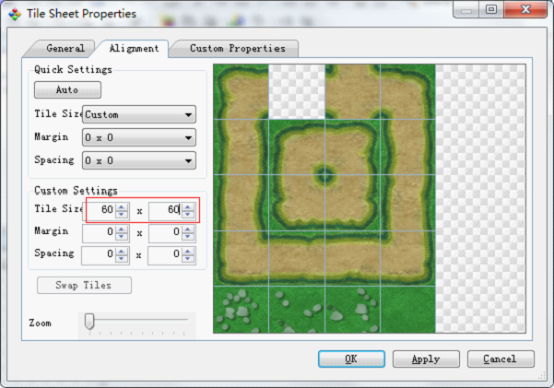Click the Swap Tiles button

[84, 285]
